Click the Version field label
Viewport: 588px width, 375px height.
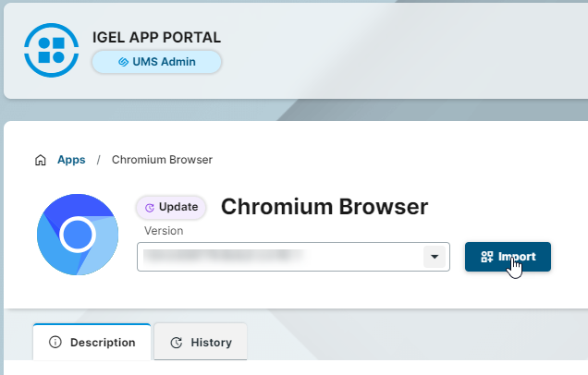[x=164, y=231]
